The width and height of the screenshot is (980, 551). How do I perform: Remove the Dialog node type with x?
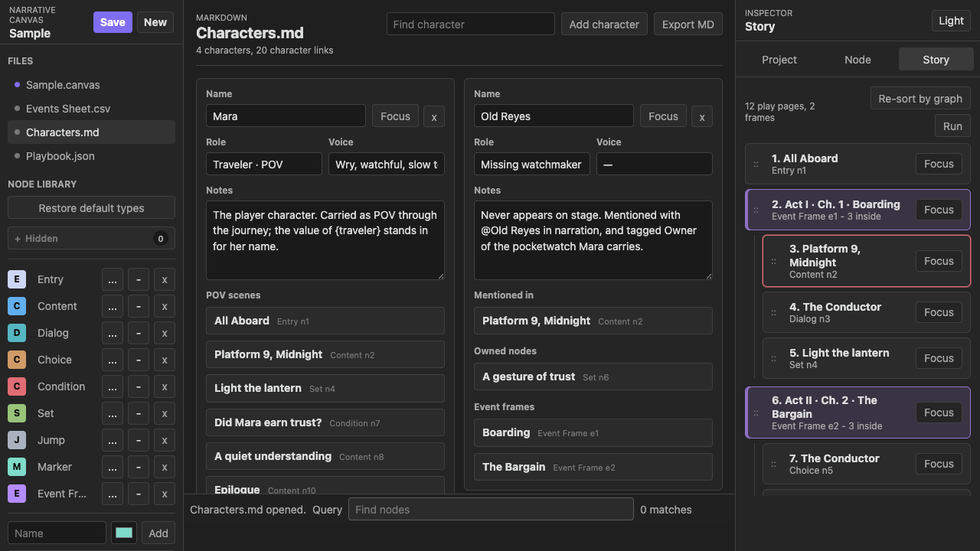tap(165, 334)
